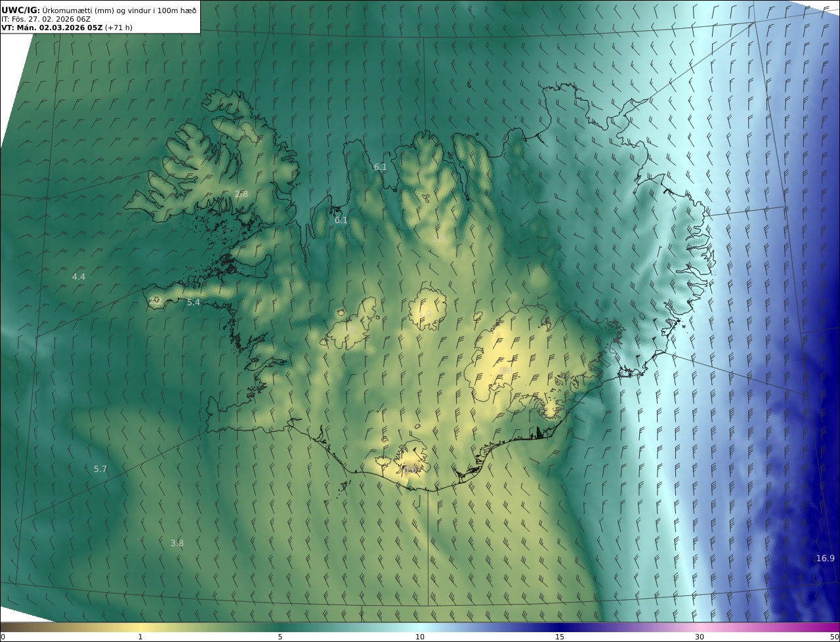Select the 'IT: Fös. 27. 02. 2026 06Z' line
Image resolution: width=840 pixels, height=642 pixels.
(46, 19)
